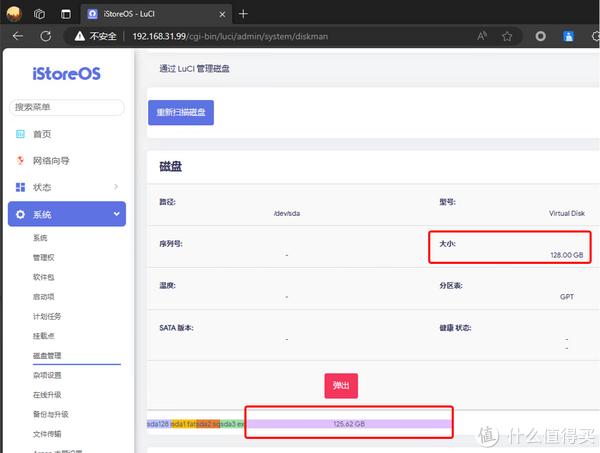
Task: Close the iStoreOS - LuCI tab
Action: pyautogui.click(x=222, y=15)
